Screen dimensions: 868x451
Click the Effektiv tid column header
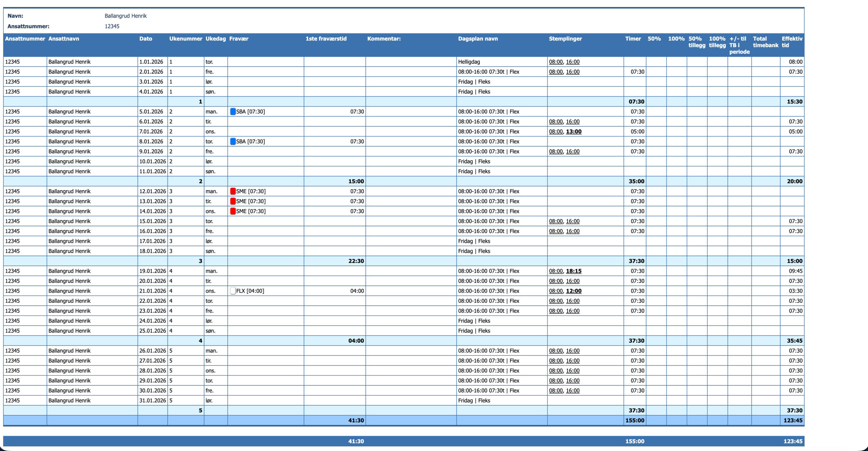(x=792, y=42)
